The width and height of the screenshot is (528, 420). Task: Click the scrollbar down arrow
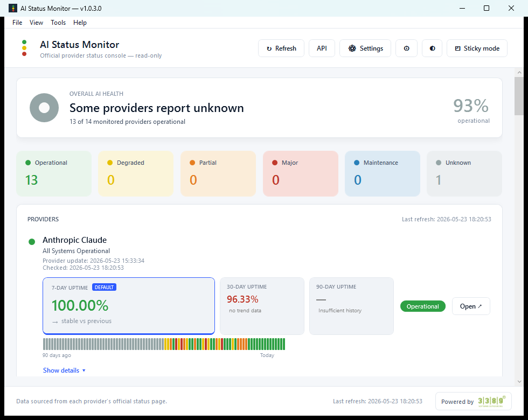519,382
